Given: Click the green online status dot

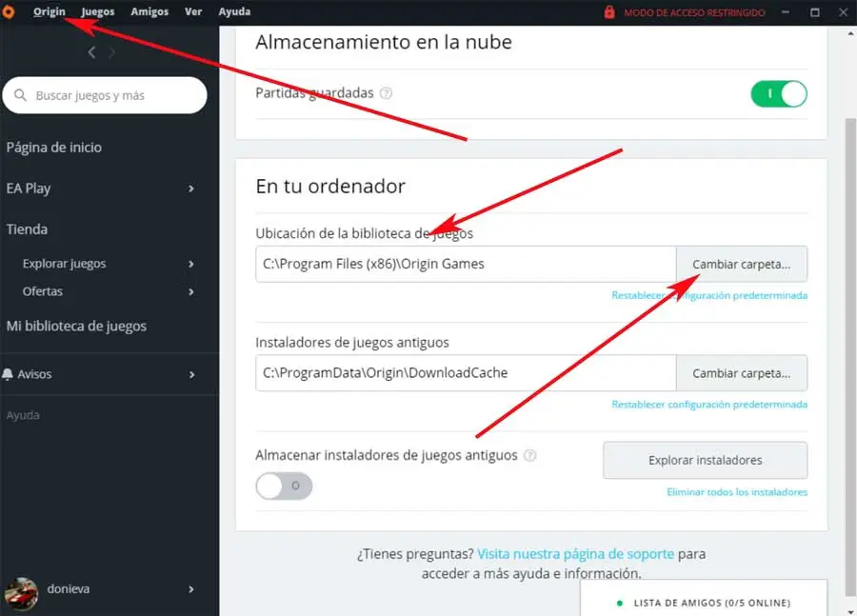Looking at the screenshot, I should [619, 604].
